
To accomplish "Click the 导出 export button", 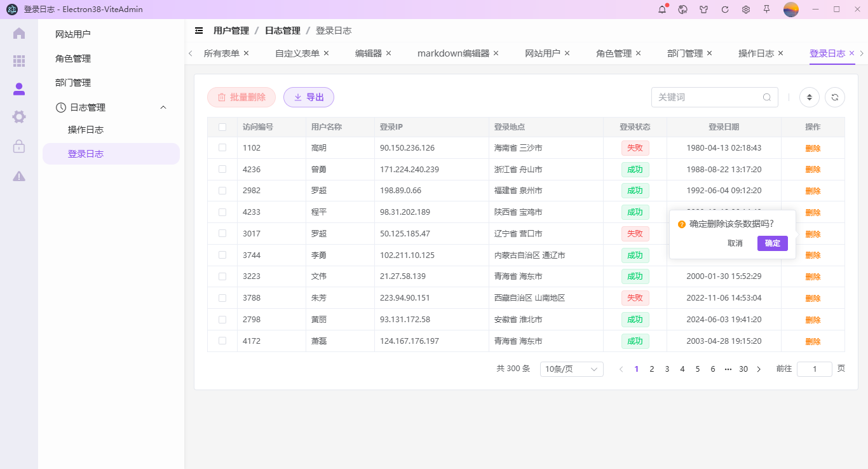I will [309, 97].
